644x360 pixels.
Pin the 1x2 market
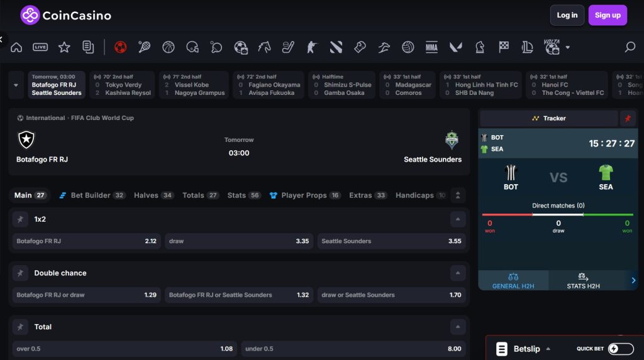(x=20, y=219)
